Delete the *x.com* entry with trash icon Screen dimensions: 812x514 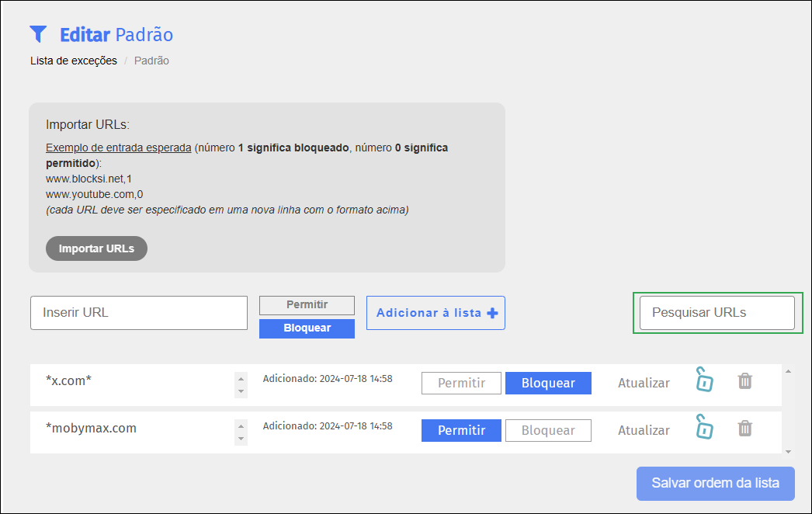744,380
